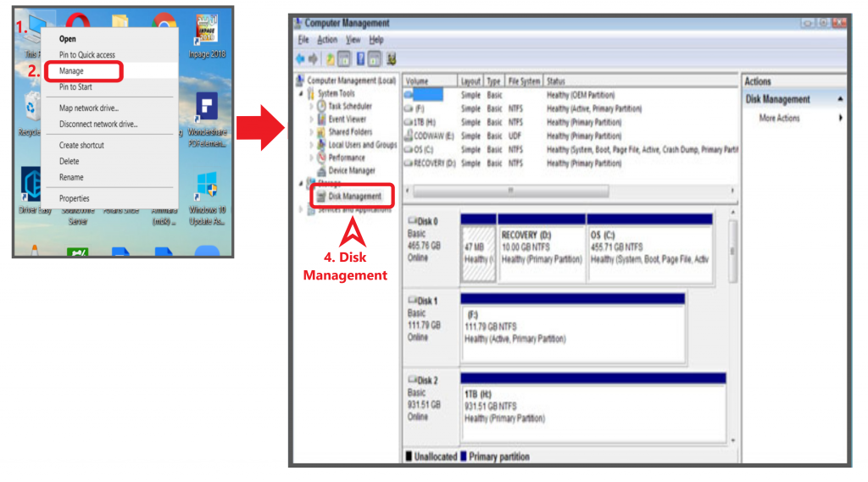Choose Map network drive...
This screenshot has height=482, width=868.
[111, 108]
